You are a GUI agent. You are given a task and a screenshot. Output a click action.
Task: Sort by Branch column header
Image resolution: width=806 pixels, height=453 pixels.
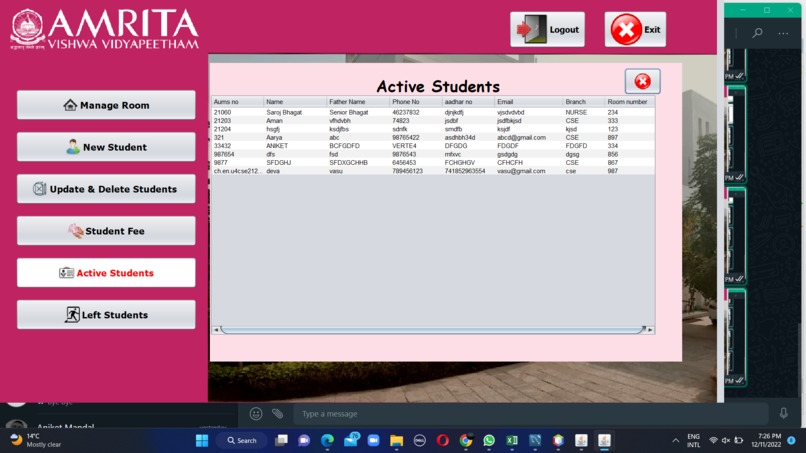pyautogui.click(x=583, y=102)
